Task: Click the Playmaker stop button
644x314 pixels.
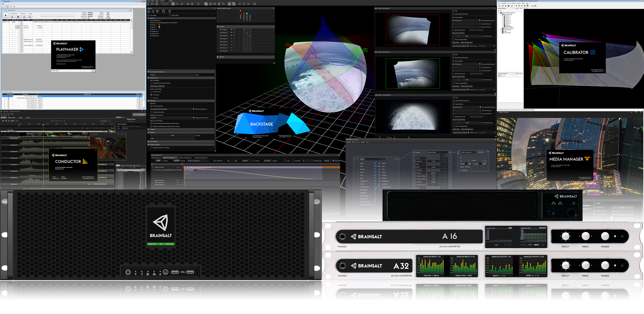Action: [x=18, y=17]
